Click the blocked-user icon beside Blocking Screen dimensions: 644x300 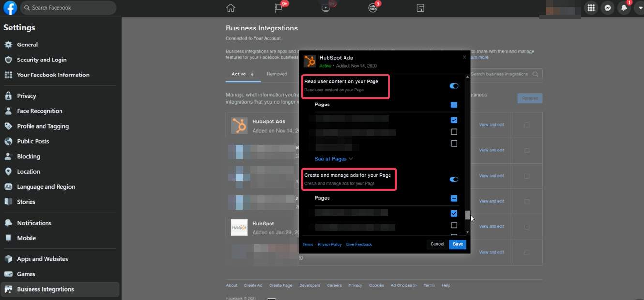(8, 156)
